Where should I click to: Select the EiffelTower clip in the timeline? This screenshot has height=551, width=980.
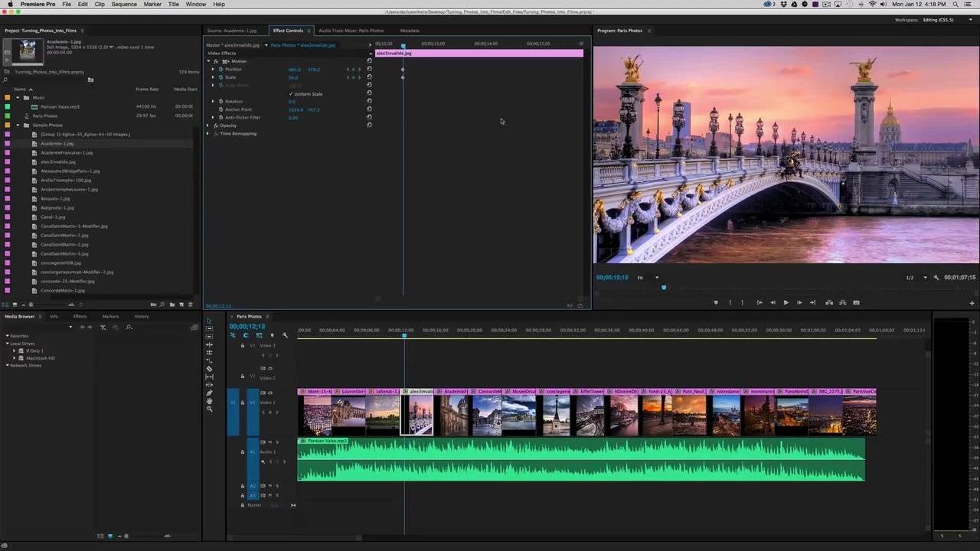pos(588,413)
